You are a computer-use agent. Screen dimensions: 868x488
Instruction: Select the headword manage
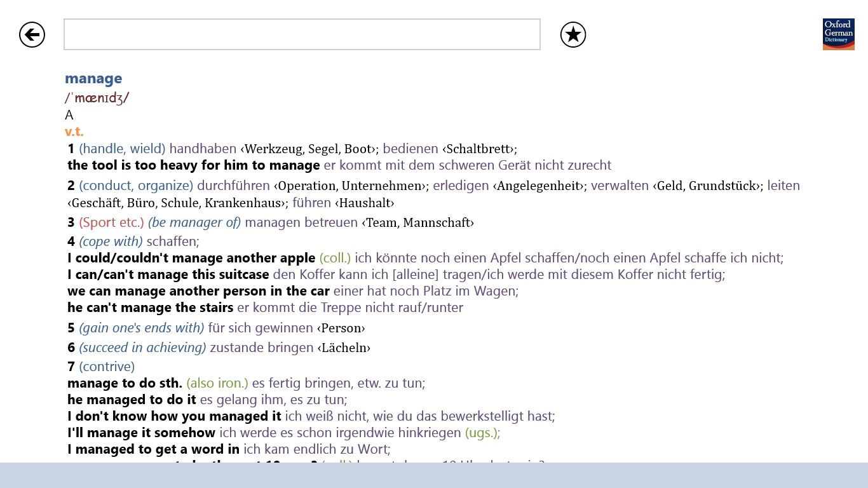coord(93,78)
